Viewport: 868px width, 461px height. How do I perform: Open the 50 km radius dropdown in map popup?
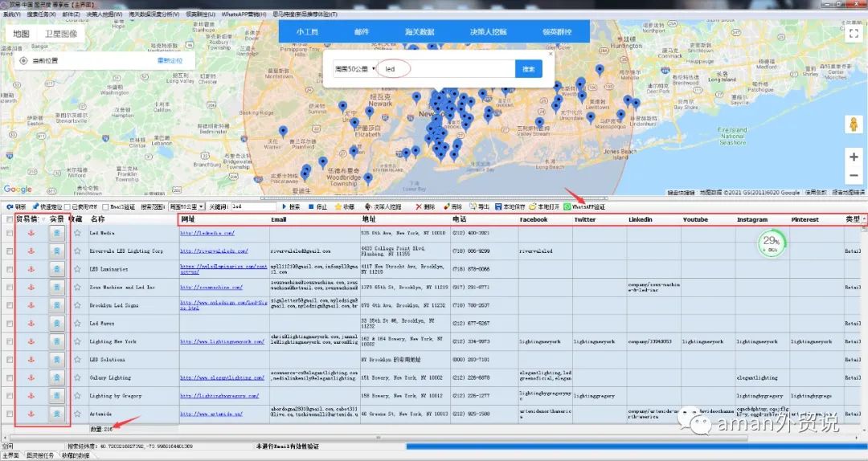click(x=355, y=68)
